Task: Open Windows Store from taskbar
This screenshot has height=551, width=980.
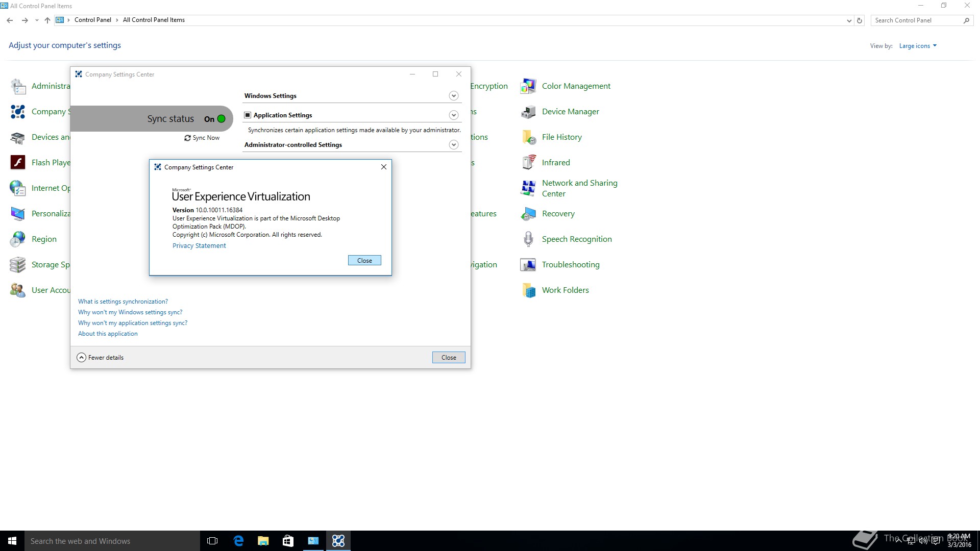Action: tap(288, 541)
